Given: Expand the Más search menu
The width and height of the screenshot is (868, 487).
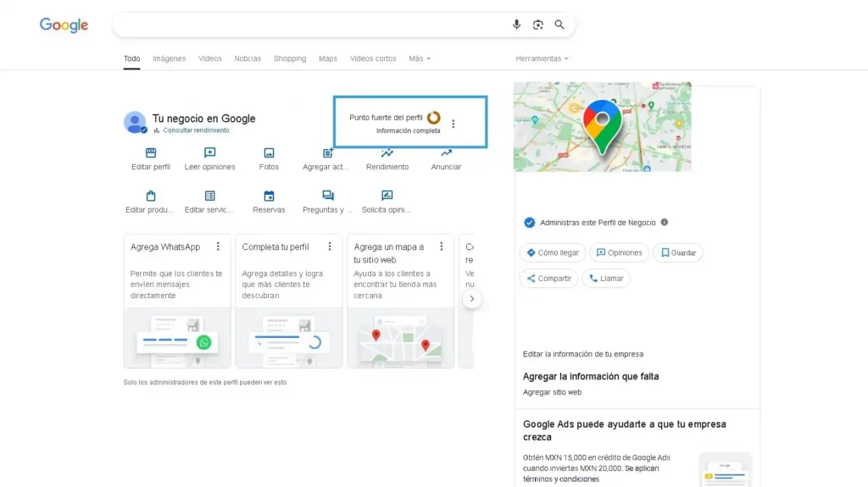Looking at the screenshot, I should (x=419, y=58).
